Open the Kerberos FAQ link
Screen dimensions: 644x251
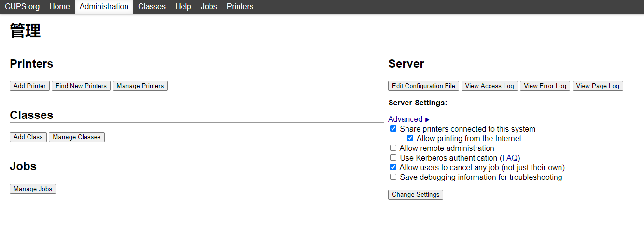coord(510,158)
